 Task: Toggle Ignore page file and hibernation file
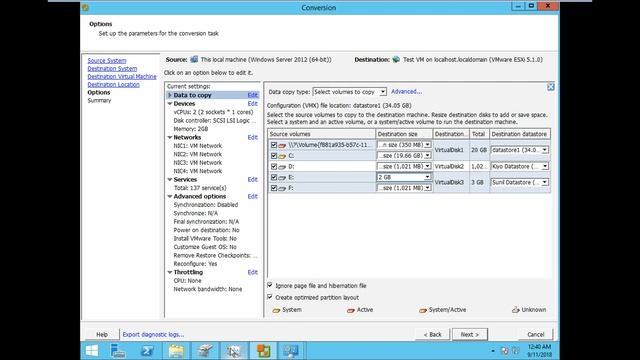270,285
